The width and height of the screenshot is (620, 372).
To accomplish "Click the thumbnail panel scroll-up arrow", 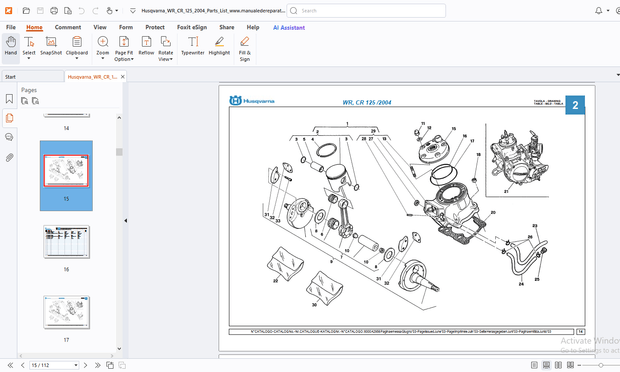I will (119, 118).
